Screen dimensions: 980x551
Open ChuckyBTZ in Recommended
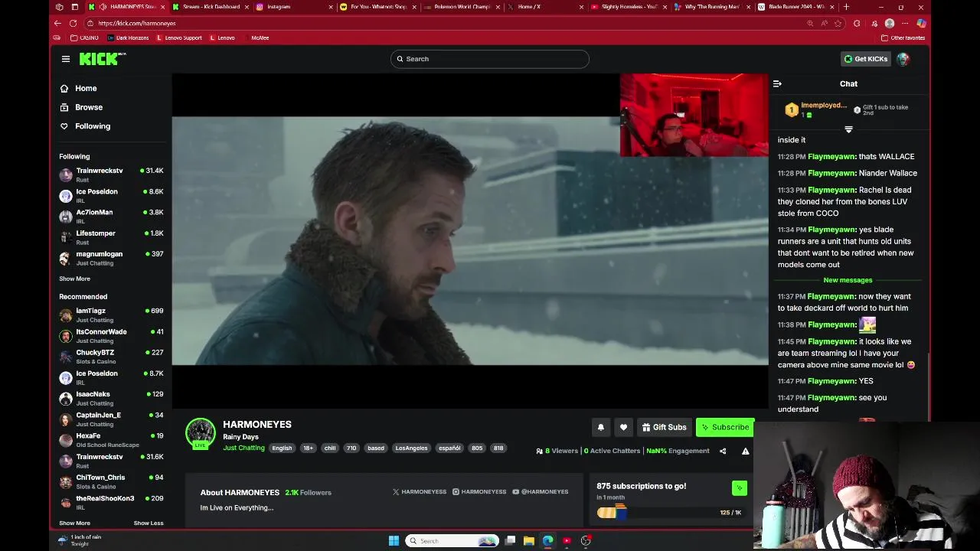(111, 357)
